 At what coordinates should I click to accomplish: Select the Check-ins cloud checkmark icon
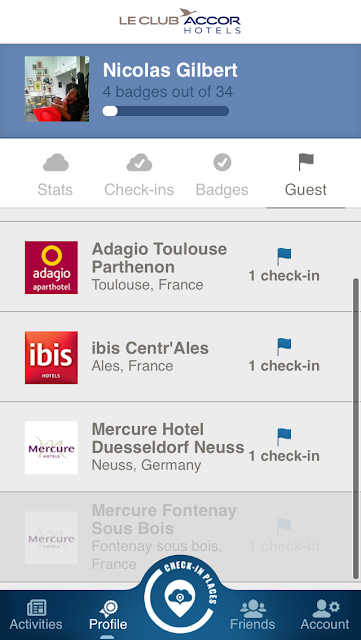coord(139,162)
